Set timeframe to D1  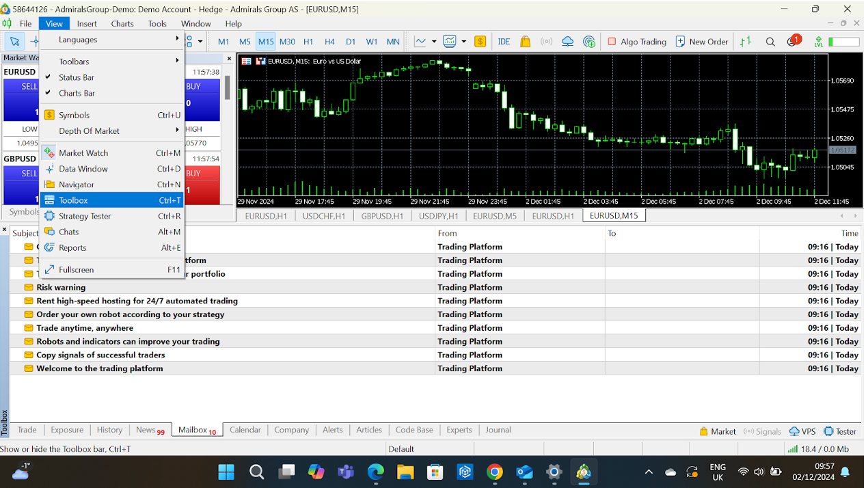(351, 42)
